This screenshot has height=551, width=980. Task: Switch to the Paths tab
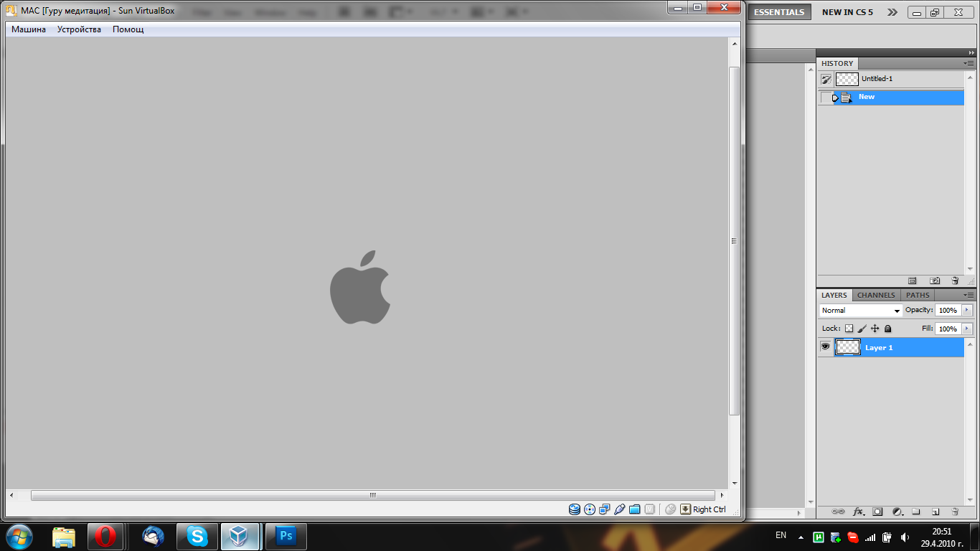tap(918, 295)
